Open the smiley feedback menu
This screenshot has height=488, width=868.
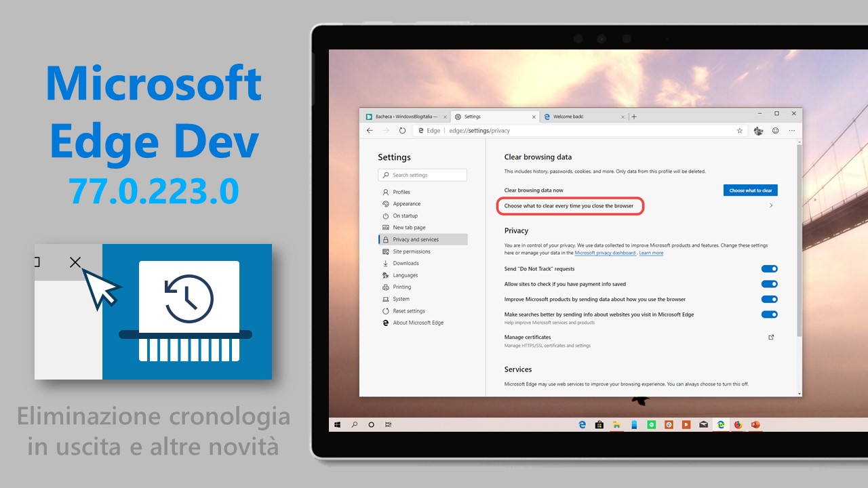pyautogui.click(x=775, y=130)
